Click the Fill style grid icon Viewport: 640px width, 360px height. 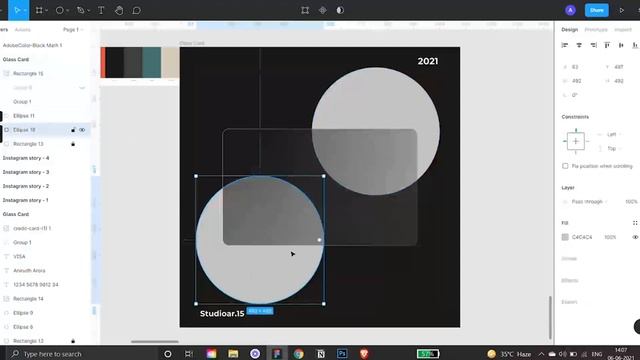(635, 223)
